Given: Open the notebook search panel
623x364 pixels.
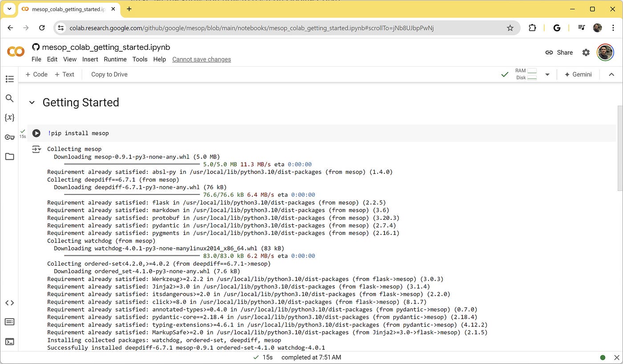Looking at the screenshot, I should pyautogui.click(x=10, y=98).
